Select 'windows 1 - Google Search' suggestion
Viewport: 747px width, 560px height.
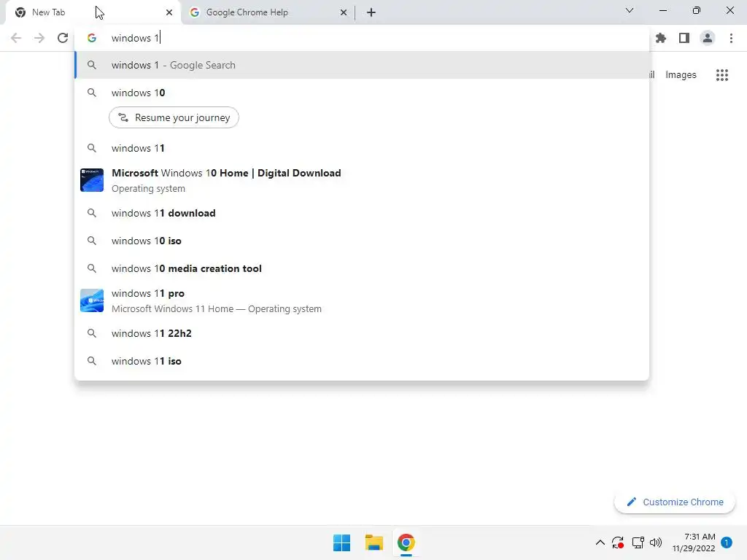coord(362,65)
